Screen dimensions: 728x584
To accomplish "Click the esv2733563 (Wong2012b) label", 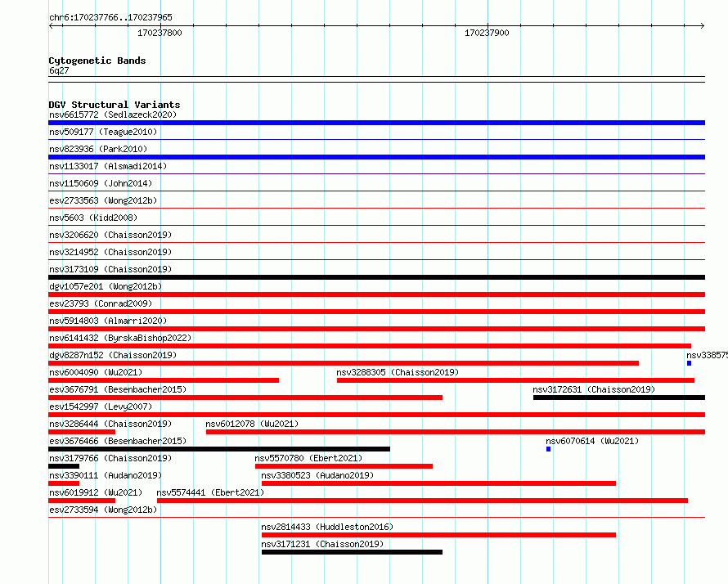I will coord(103,200).
